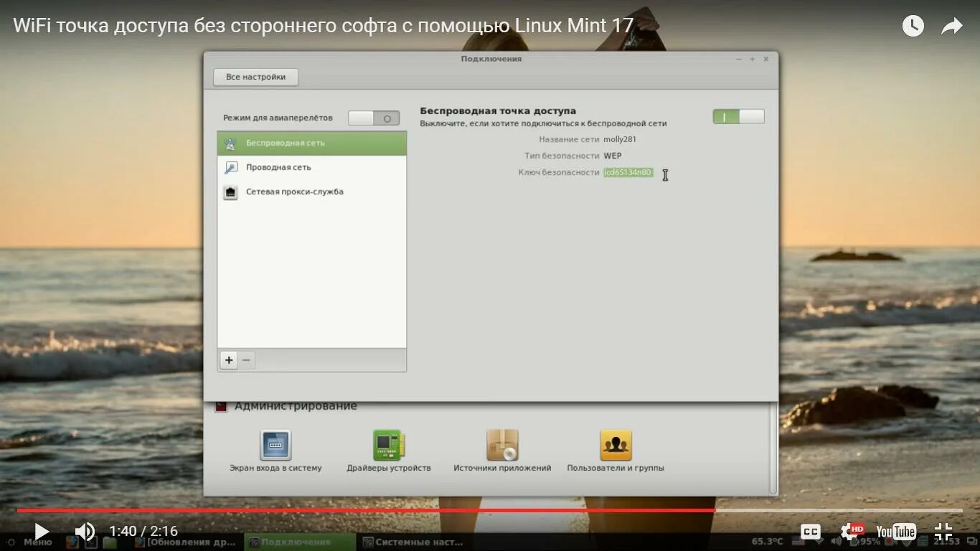The image size is (980, 551).
Task: Open Драйверы устройств icon
Action: click(389, 445)
